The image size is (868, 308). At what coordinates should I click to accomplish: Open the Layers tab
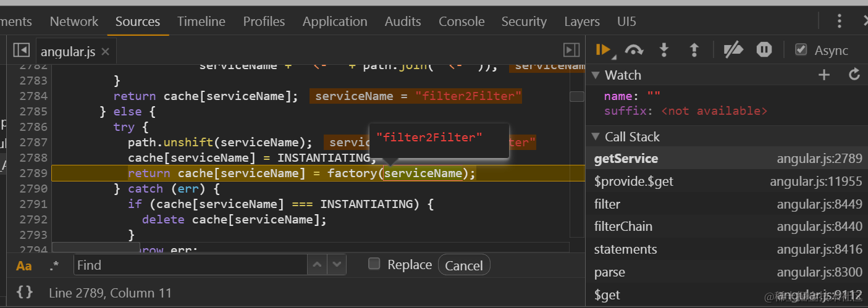pos(582,22)
